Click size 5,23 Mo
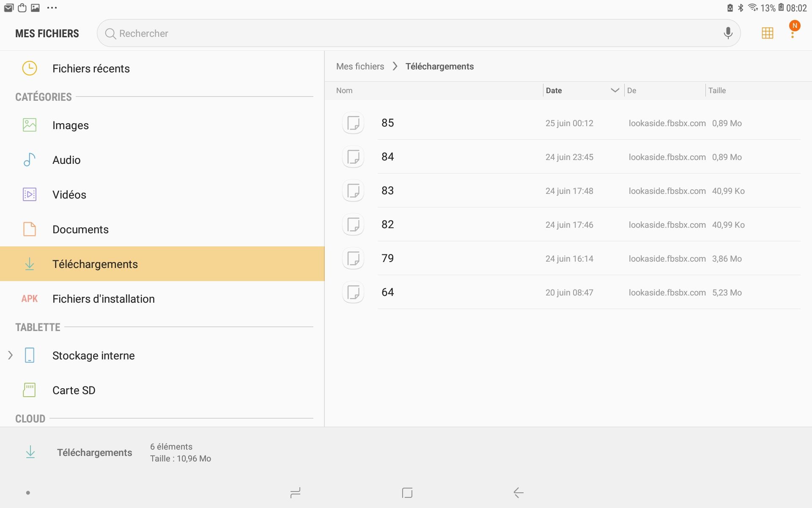 727,293
